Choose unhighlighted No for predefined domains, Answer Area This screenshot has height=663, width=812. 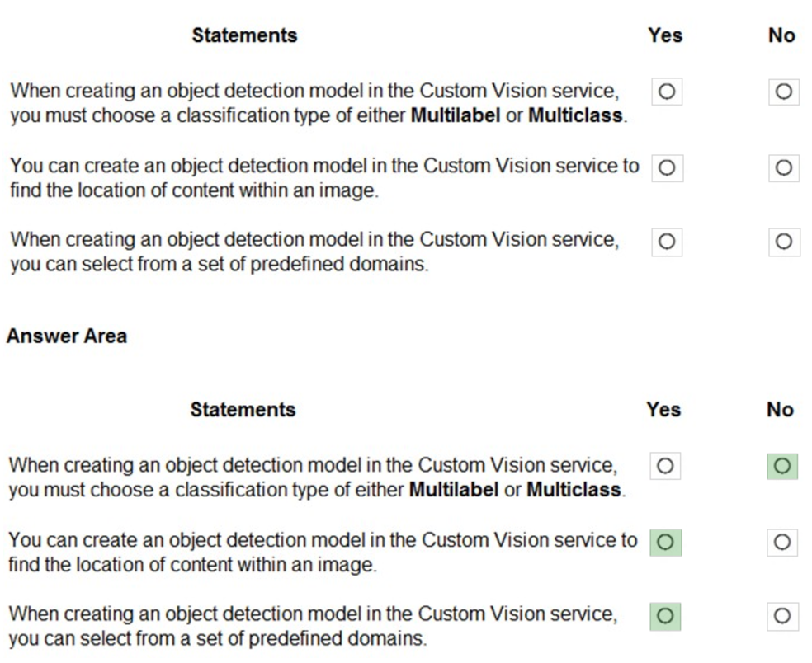(781, 616)
